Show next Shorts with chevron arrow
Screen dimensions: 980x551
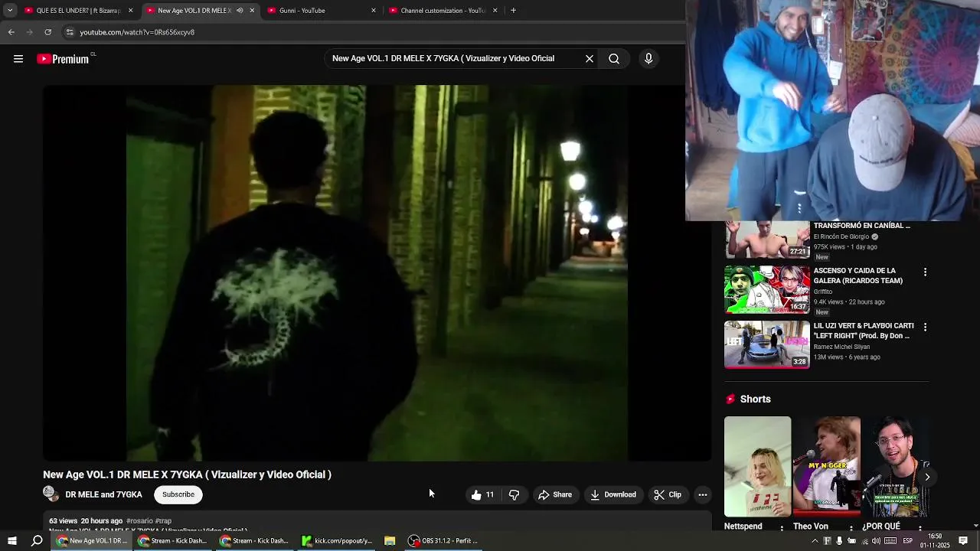(x=927, y=477)
